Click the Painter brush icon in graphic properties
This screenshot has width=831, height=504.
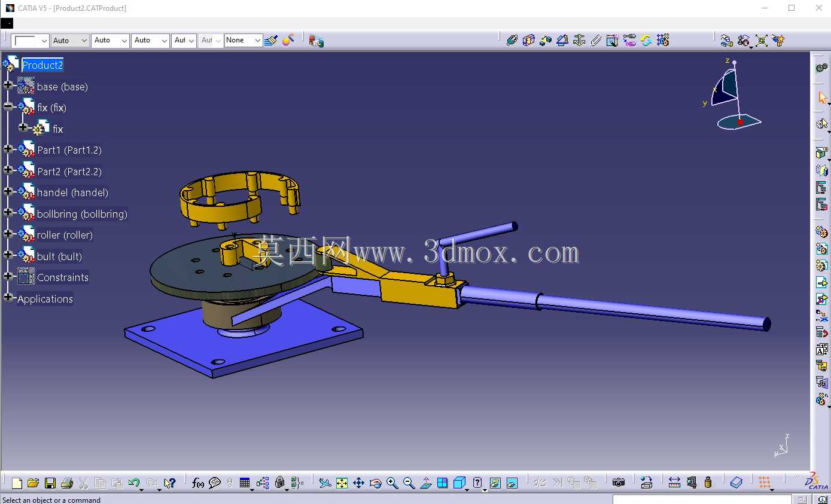[x=271, y=41]
